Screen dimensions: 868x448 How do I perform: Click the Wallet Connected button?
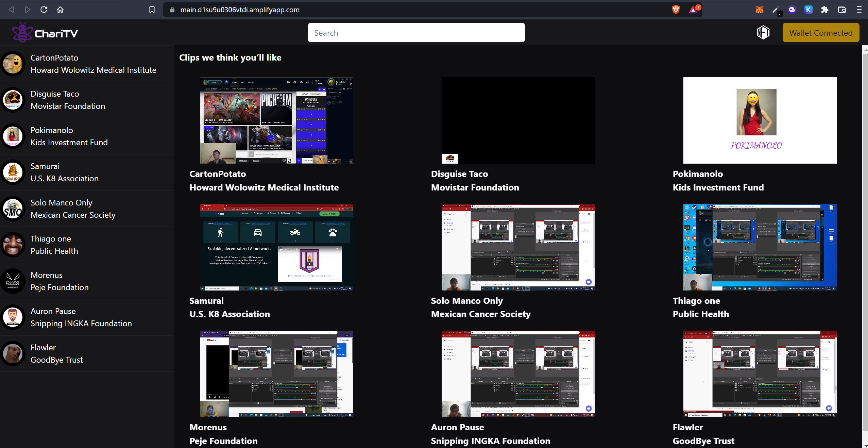pyautogui.click(x=821, y=32)
